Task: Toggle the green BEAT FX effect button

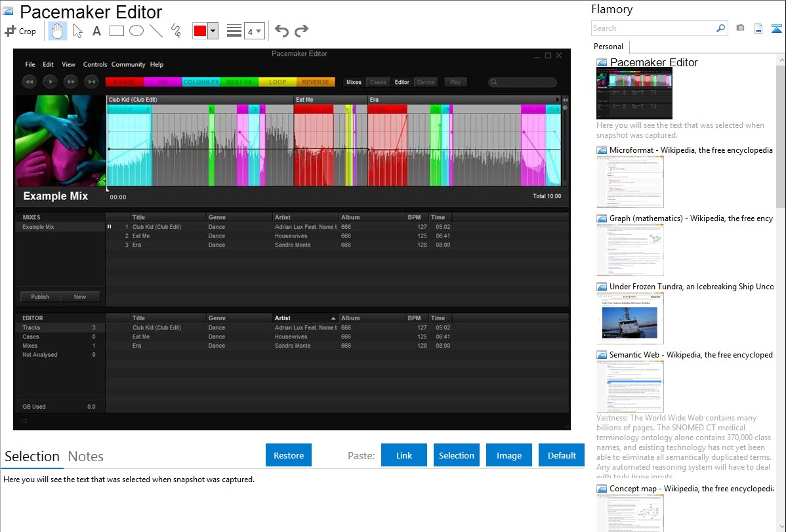Action: 239,82
